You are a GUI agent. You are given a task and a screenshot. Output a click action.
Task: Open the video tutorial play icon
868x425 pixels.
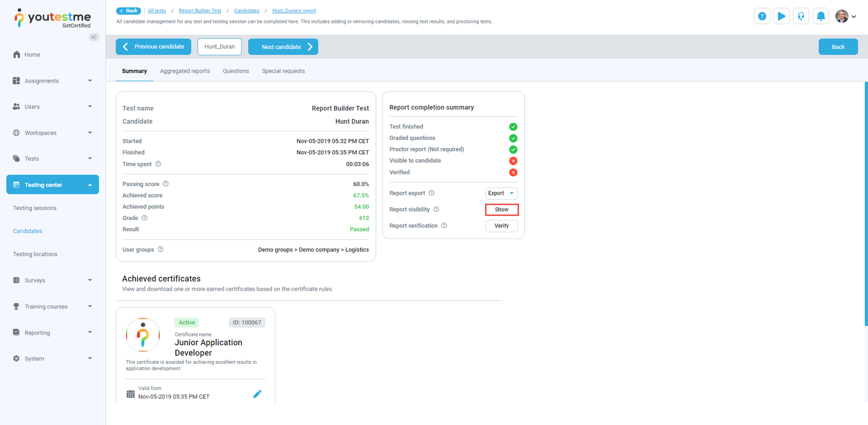(781, 16)
